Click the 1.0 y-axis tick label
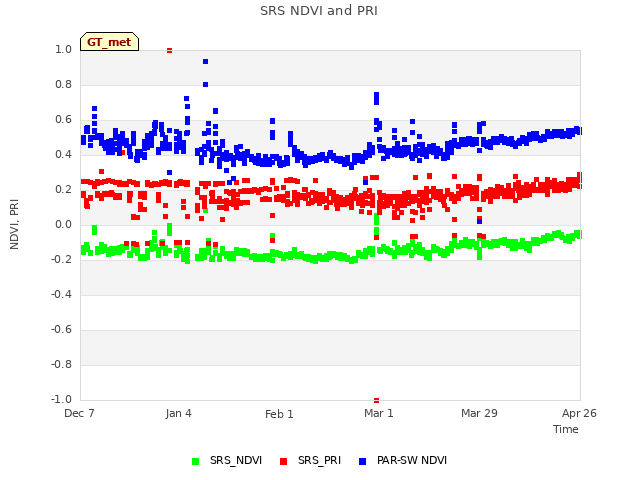This screenshot has height=480, width=640. coord(63,49)
